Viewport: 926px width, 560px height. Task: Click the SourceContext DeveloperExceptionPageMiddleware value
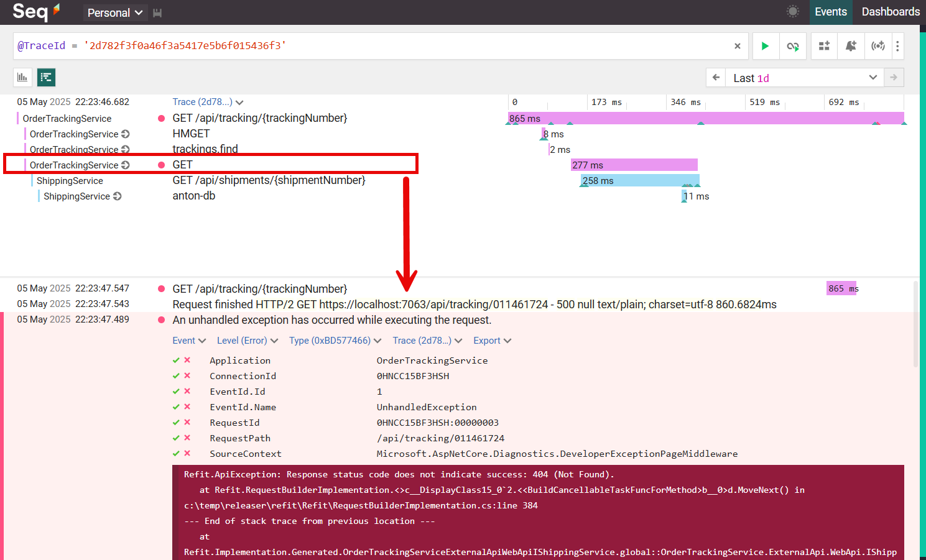click(x=557, y=454)
